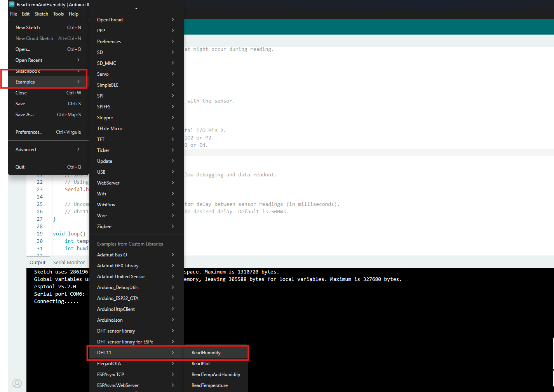Choose Save As... in the File menu

point(48,115)
